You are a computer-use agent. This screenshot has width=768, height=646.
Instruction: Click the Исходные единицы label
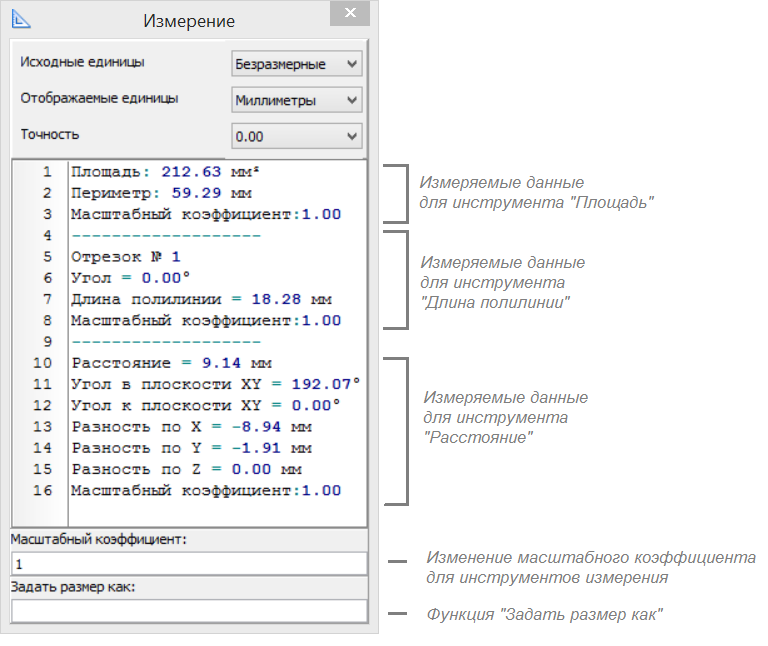82,62
